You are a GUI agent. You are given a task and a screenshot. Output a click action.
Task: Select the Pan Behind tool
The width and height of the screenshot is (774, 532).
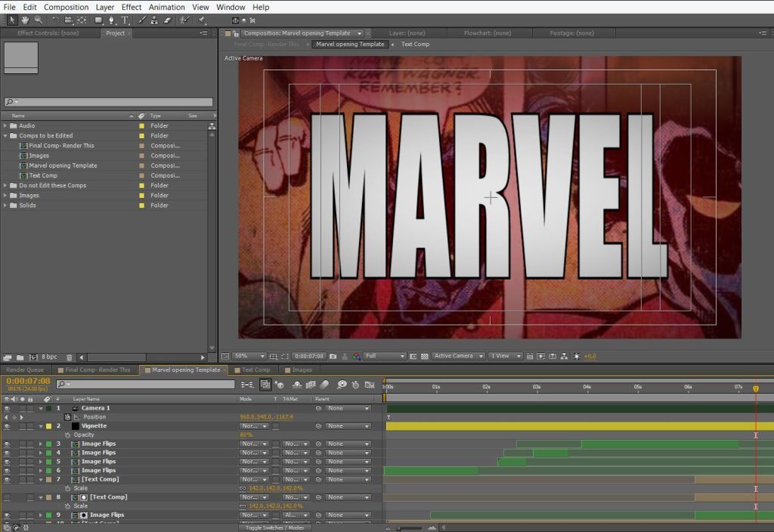pos(82,20)
